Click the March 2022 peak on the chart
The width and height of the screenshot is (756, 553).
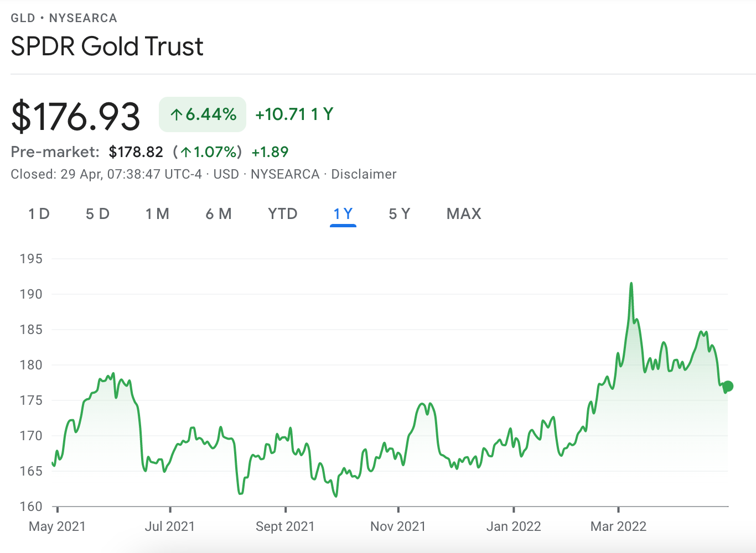click(631, 283)
